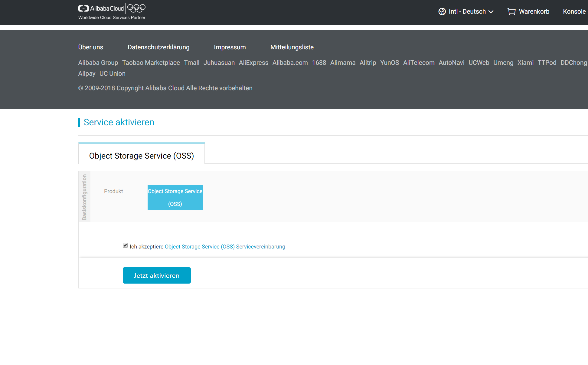Click the Produkt label
This screenshot has height=365, width=588.
pyautogui.click(x=113, y=191)
